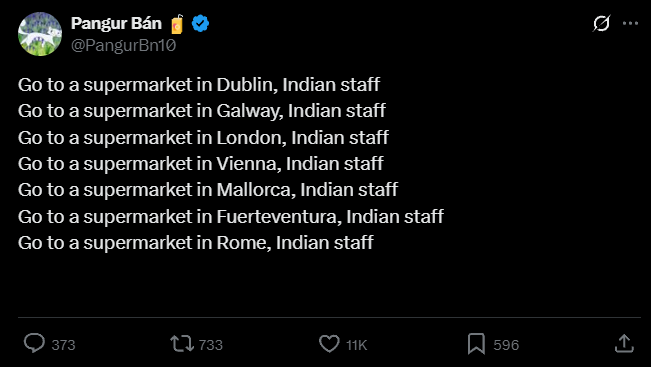Screen dimensions: 651x367
Task: Like the post with heart icon
Action: click(x=329, y=344)
